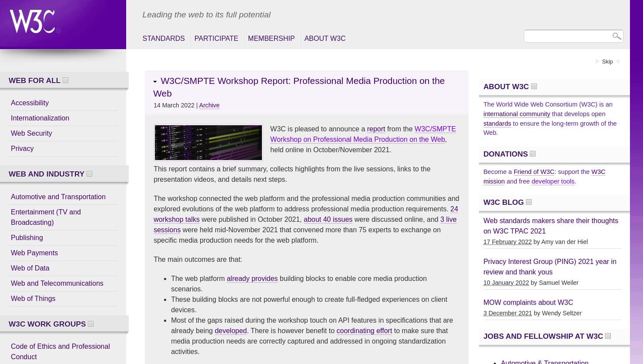Follow the 'already provides' link
Screen dimensions: 643x364
click(x=252, y=279)
